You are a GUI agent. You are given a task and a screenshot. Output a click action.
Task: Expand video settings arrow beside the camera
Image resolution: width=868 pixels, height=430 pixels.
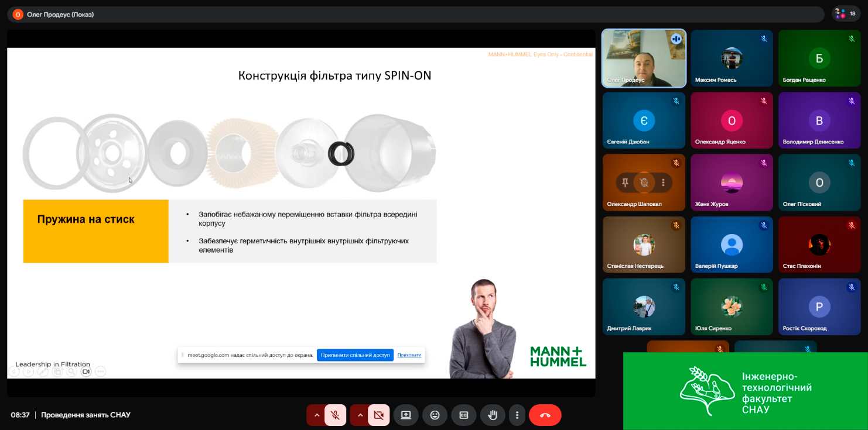point(360,415)
